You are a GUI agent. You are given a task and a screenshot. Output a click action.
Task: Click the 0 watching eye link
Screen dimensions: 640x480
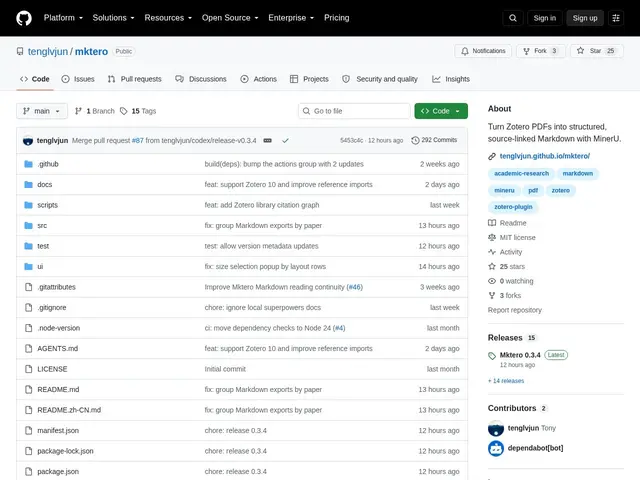511,281
